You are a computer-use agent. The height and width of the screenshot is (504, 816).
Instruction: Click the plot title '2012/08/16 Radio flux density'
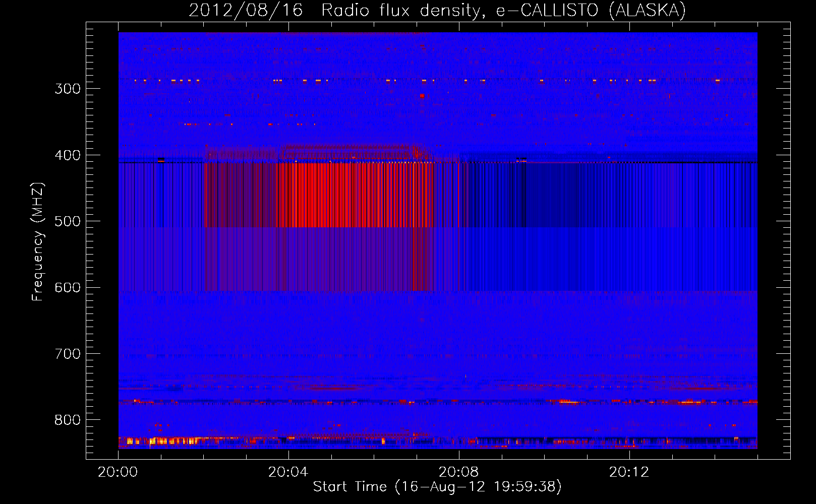437,10
